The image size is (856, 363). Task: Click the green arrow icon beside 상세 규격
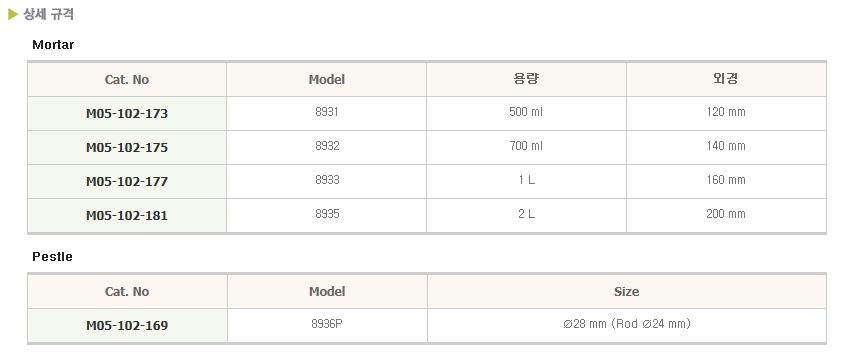[x=13, y=15]
